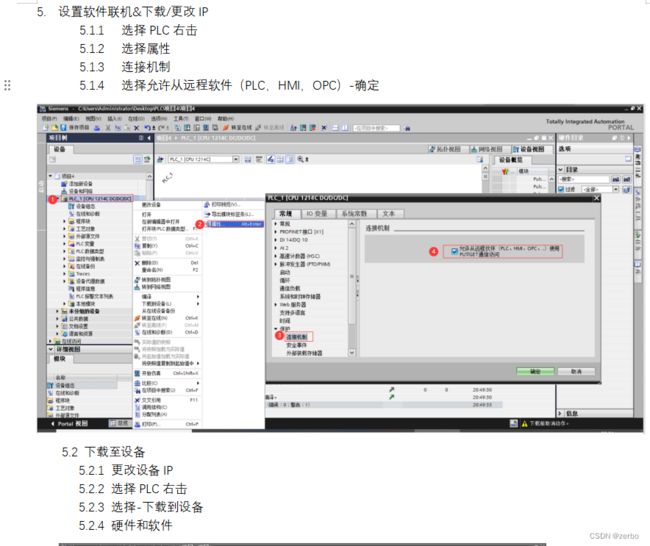Toggle the 过滤 checkbox in the hardware catalog

561,189
